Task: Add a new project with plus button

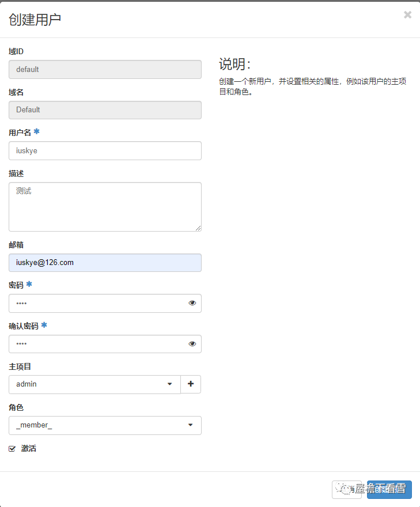Action: point(191,384)
